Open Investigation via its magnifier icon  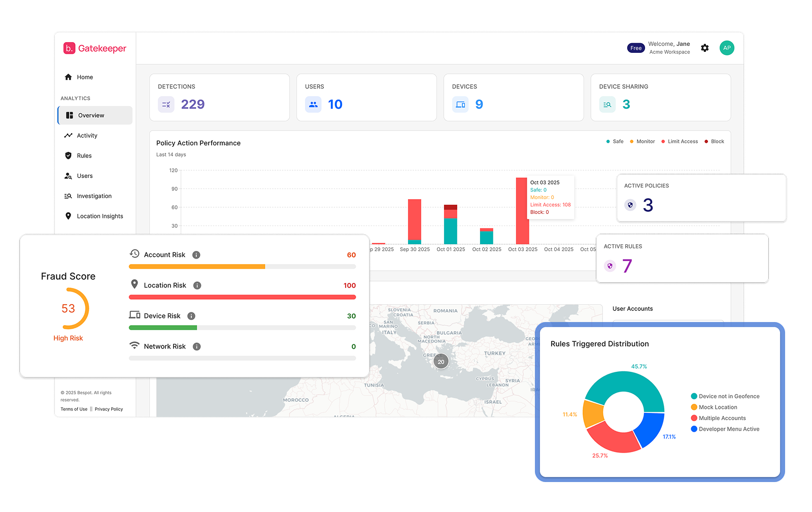(x=69, y=196)
